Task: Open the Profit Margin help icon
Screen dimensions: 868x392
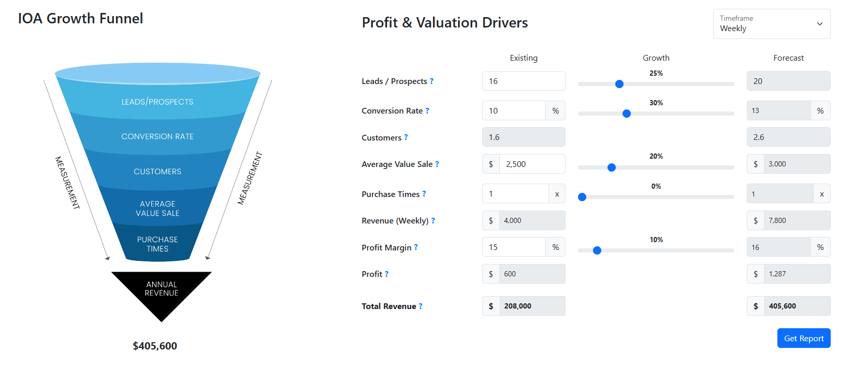Action: 416,247
